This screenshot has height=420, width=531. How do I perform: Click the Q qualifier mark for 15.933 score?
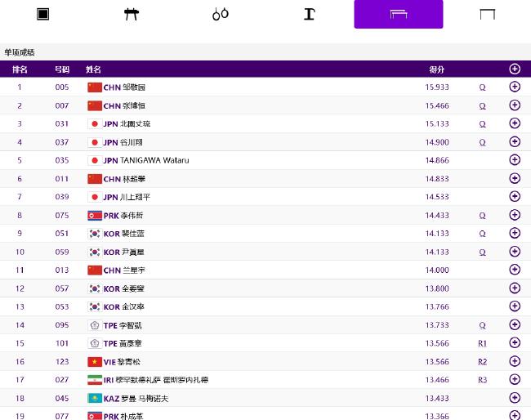(x=482, y=87)
